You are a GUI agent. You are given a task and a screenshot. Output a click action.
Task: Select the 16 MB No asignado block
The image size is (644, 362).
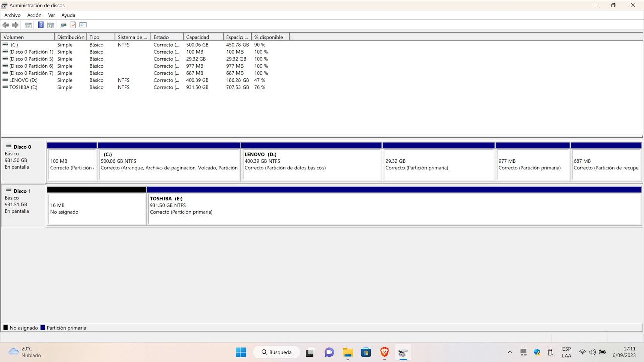point(97,206)
